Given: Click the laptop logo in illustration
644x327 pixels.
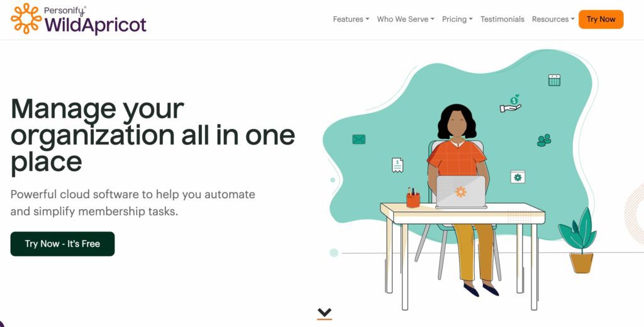Looking at the screenshot, I should (461, 192).
